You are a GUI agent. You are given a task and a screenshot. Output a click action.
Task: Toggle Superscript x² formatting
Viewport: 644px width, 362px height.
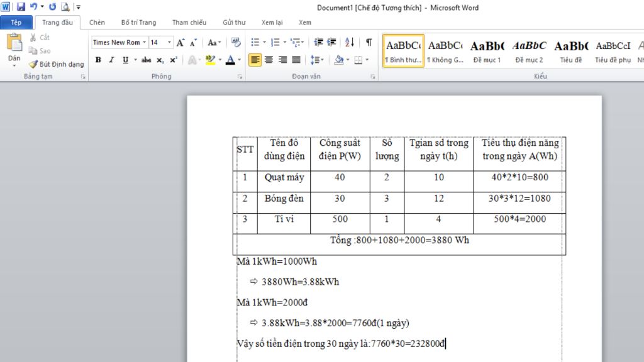(x=174, y=60)
